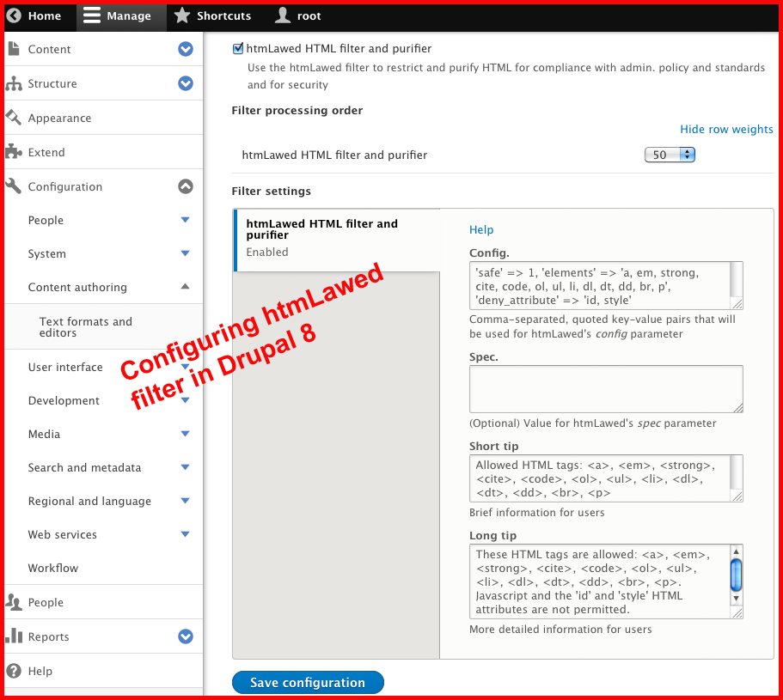Click the Appearance brush icon
Image resolution: width=783 pixels, height=700 pixels.
click(14, 118)
